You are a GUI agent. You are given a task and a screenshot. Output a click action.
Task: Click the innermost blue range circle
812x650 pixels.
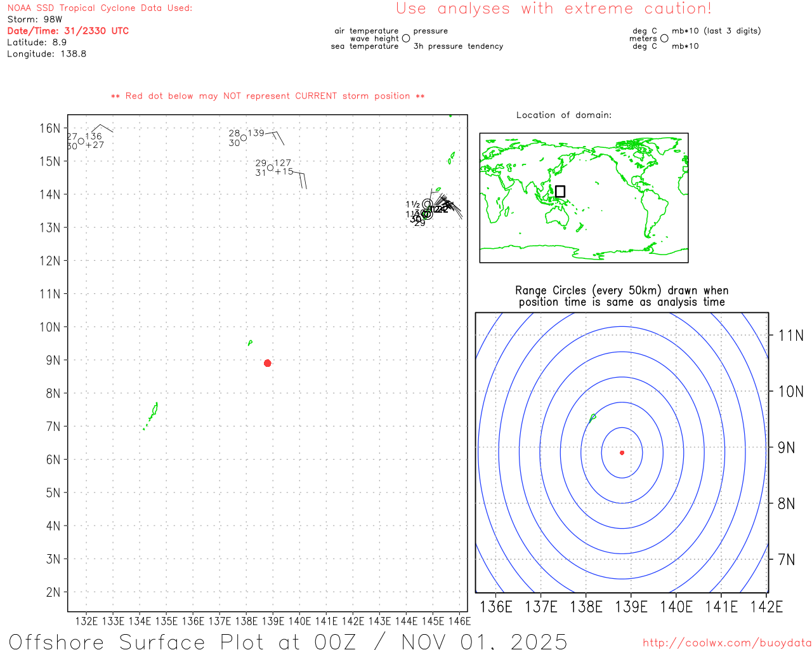(x=622, y=453)
